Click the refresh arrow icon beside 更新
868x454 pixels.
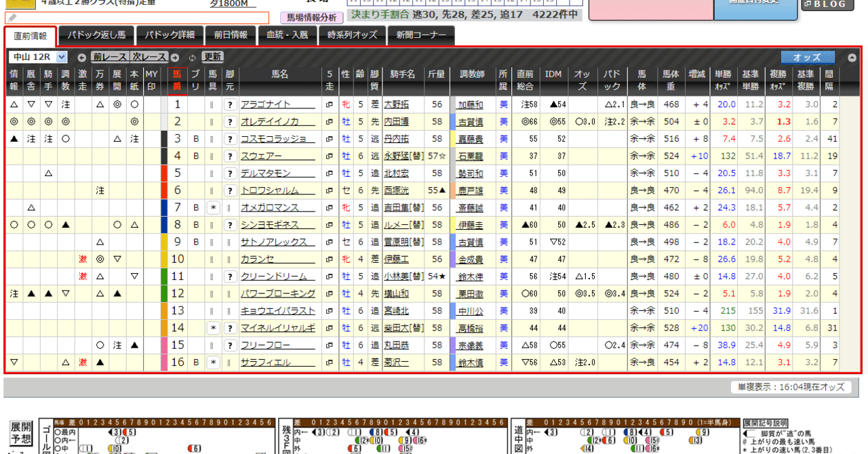click(x=192, y=58)
